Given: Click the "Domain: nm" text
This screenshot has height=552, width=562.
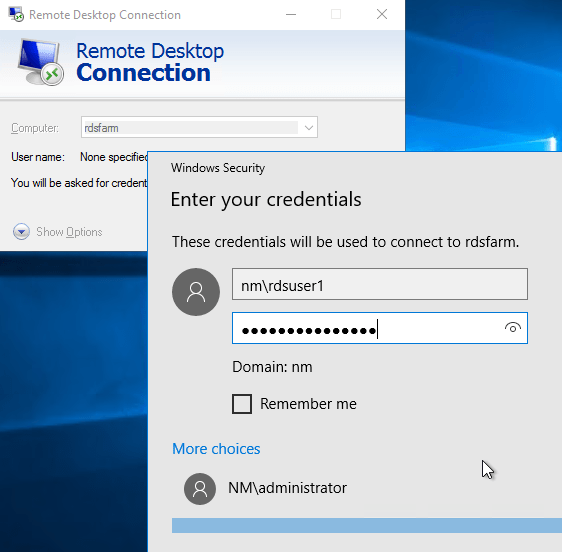Looking at the screenshot, I should pyautogui.click(x=272, y=367).
